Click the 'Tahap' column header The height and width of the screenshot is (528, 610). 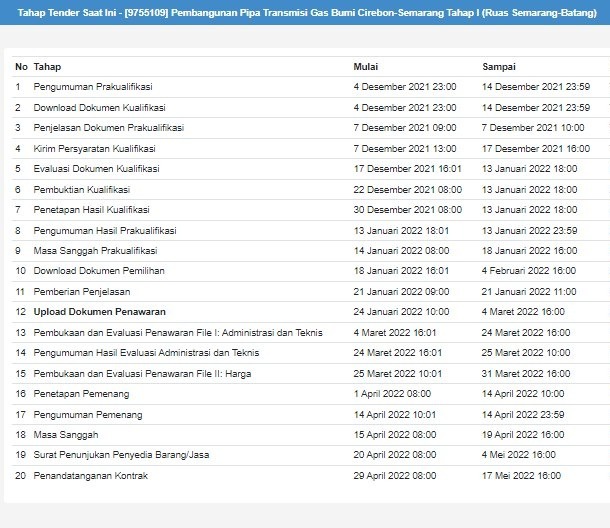(47, 67)
